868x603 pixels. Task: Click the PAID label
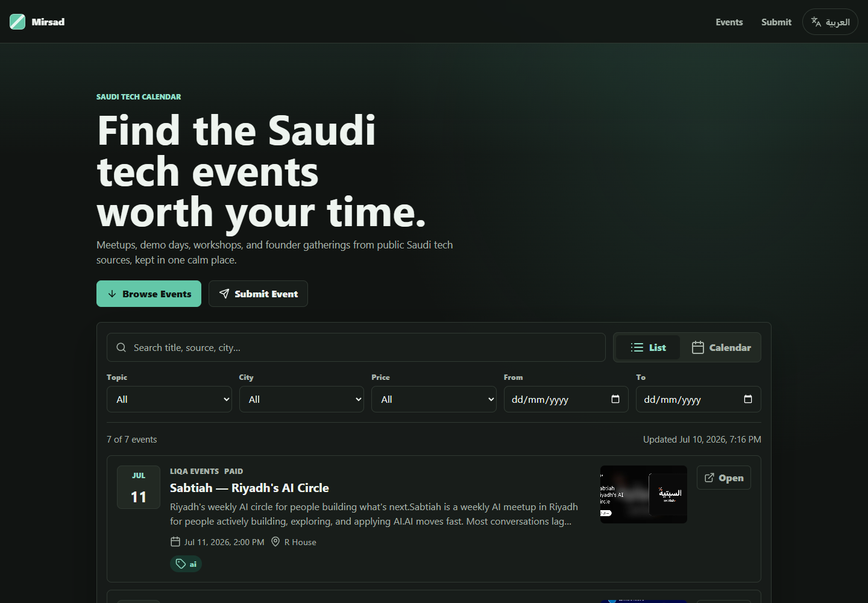point(234,471)
